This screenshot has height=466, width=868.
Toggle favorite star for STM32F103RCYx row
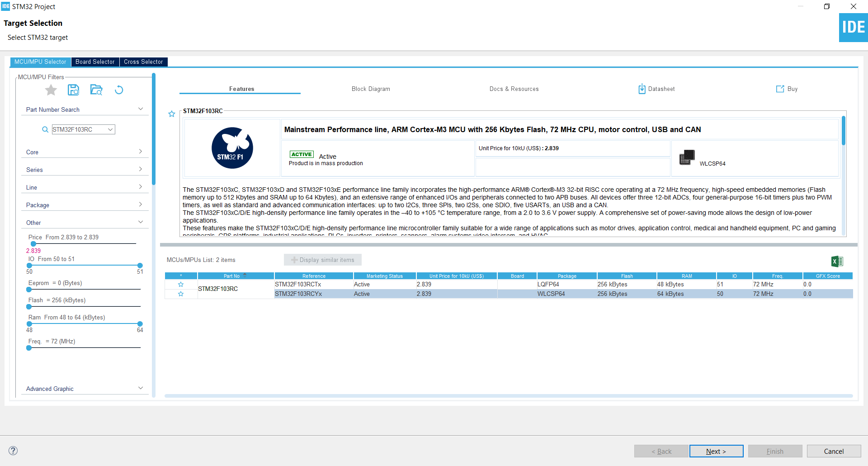click(x=181, y=294)
